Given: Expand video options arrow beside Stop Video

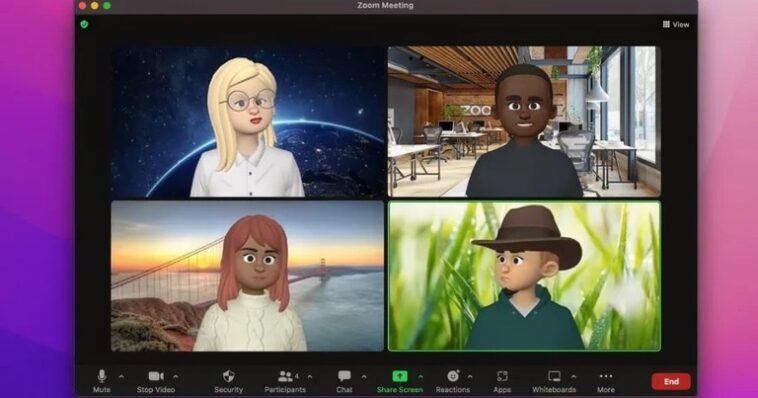Looking at the screenshot, I should (x=175, y=376).
